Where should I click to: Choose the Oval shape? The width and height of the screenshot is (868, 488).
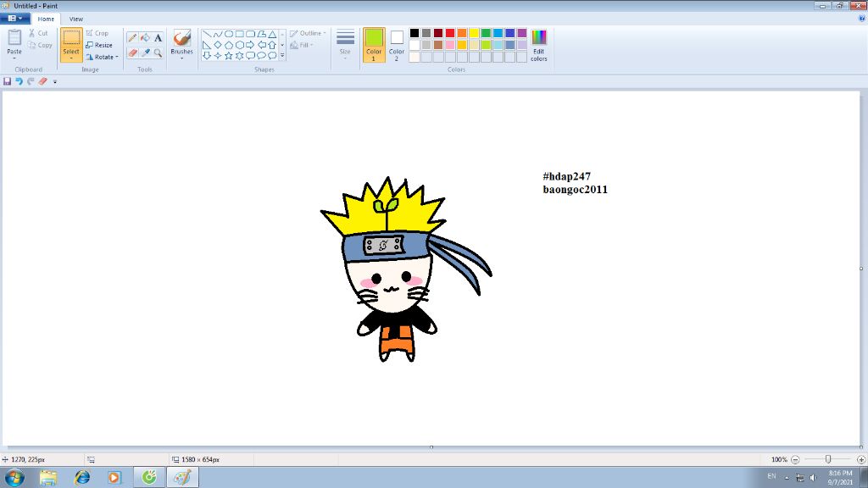point(229,34)
